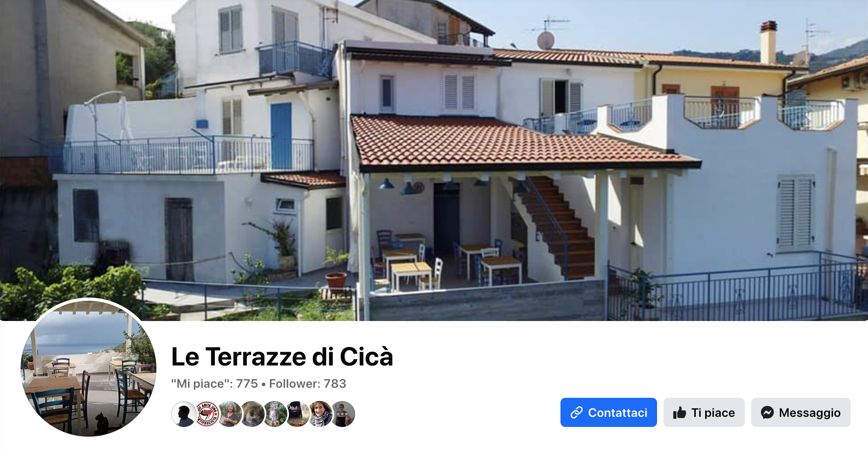Open the Follower: 783 count
This screenshot has height=452, width=868.
pyautogui.click(x=308, y=383)
